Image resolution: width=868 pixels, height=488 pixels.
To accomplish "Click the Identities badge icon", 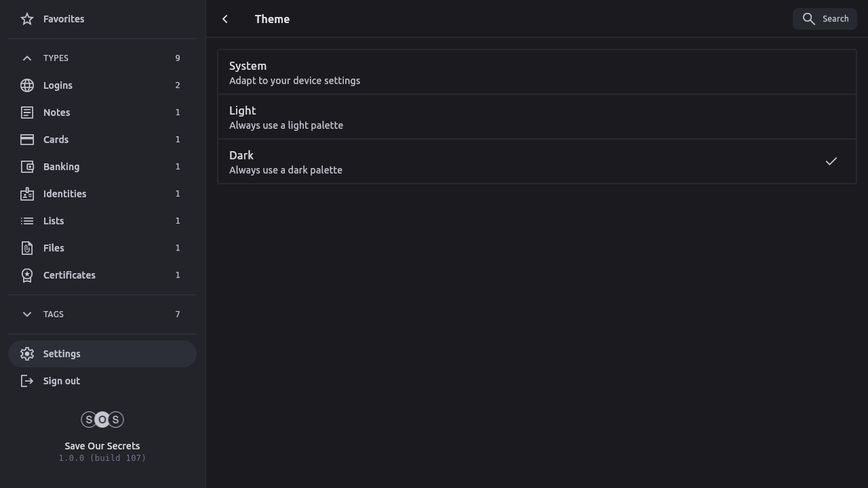I will click(27, 194).
